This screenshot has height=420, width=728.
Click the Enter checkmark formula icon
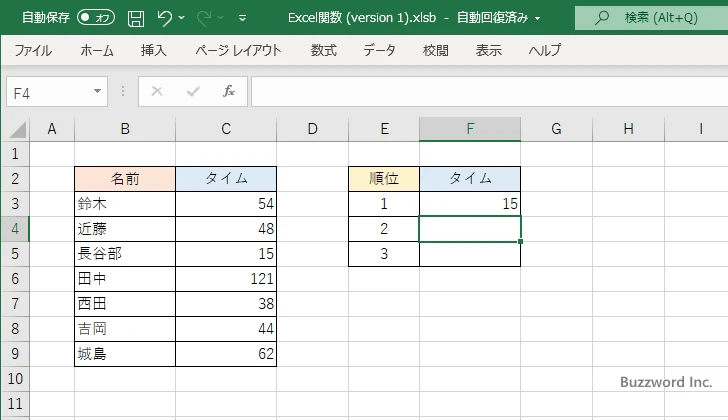(193, 91)
